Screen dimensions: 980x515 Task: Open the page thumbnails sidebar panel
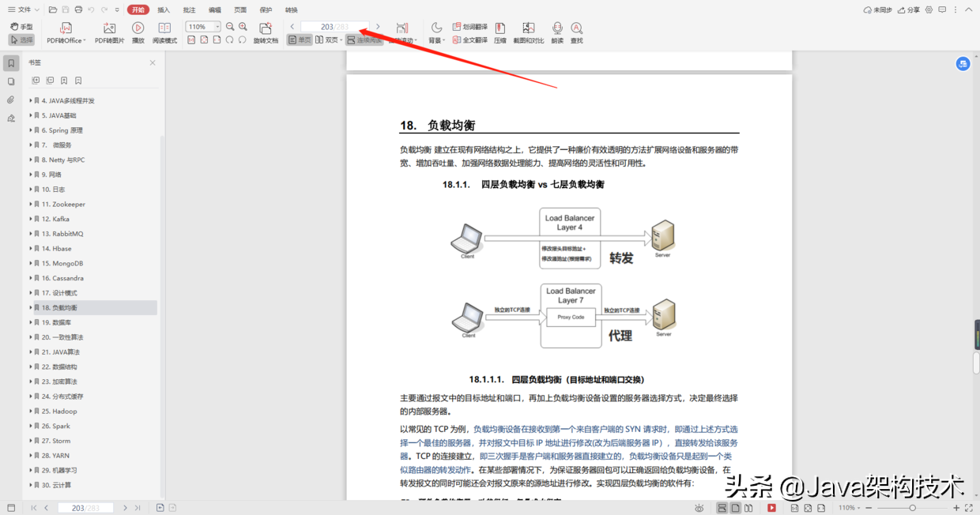[x=11, y=81]
